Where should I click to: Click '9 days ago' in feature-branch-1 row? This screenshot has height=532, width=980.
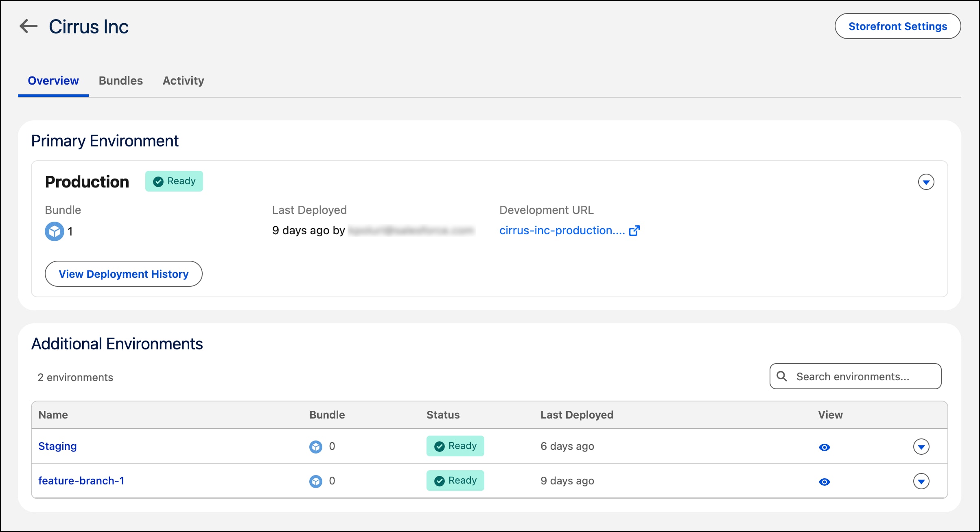tap(567, 481)
